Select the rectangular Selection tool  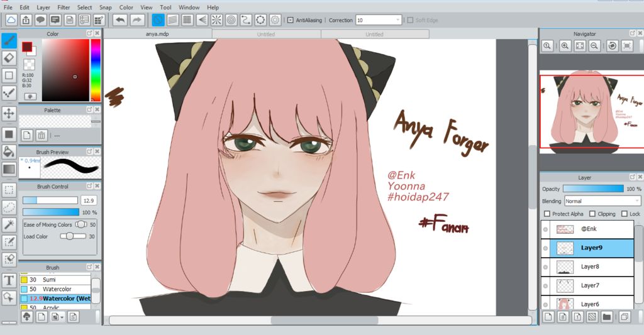(9, 190)
